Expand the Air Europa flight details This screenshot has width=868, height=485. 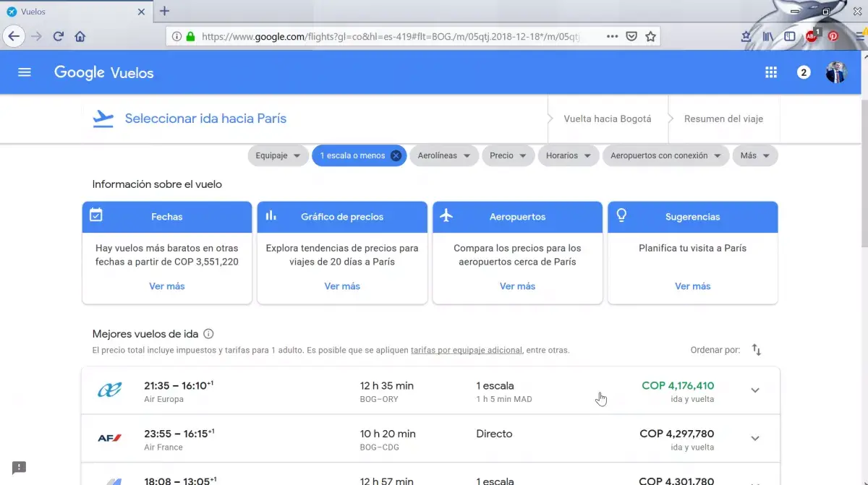click(755, 390)
